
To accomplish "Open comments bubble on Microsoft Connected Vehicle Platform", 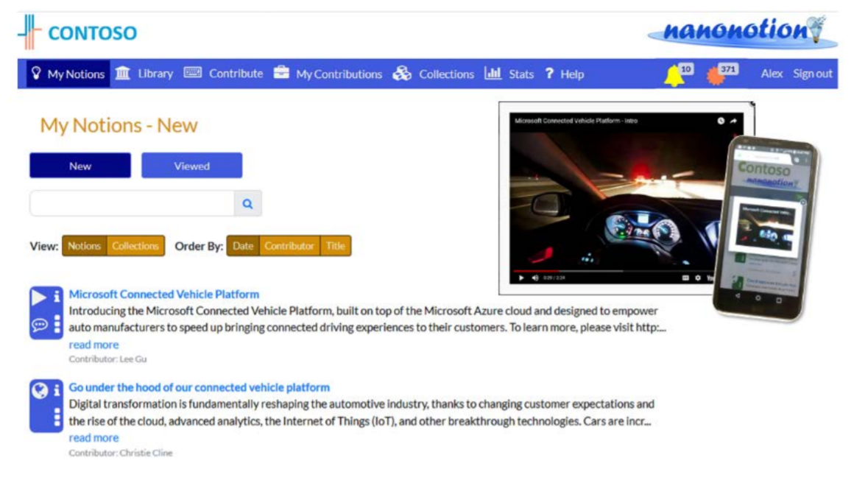I will point(39,325).
